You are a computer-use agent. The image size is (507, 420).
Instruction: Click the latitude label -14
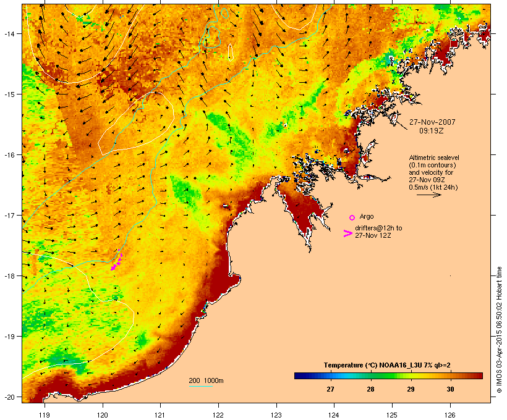coord(9,33)
